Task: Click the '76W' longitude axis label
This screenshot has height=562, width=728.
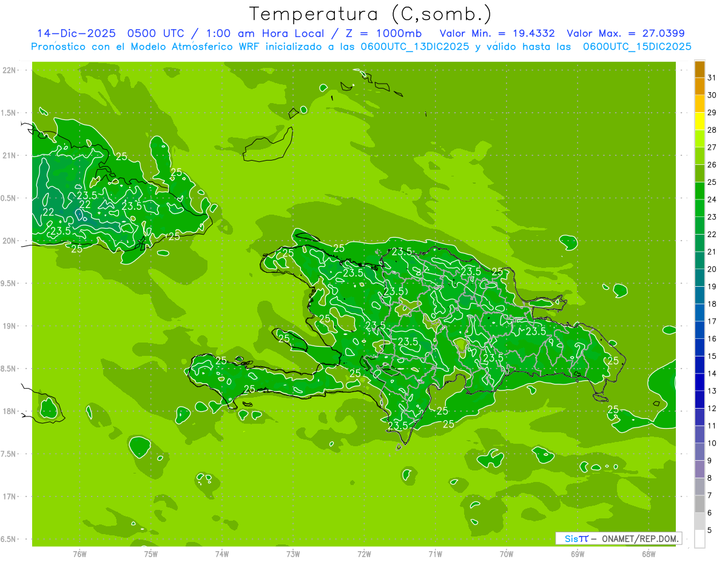Action: (79, 554)
